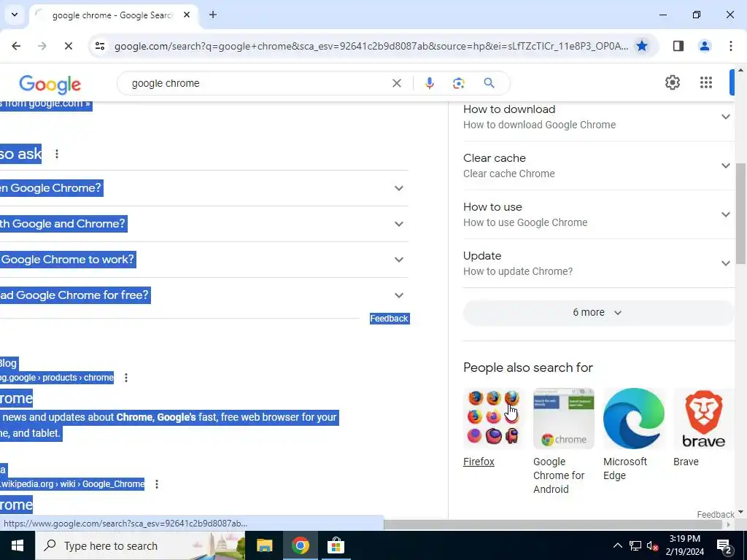This screenshot has height=560, width=747.
Task: Click Feedback under People also ask
Action: coord(390,319)
